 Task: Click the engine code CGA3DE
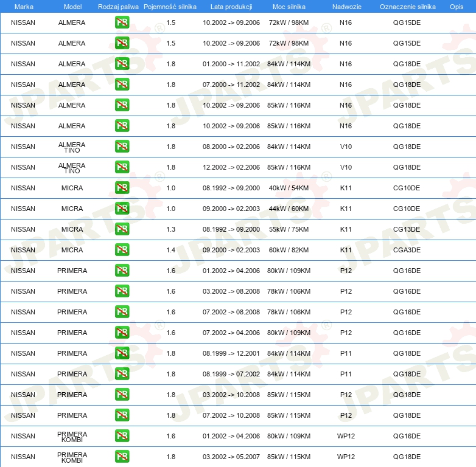[x=407, y=250]
